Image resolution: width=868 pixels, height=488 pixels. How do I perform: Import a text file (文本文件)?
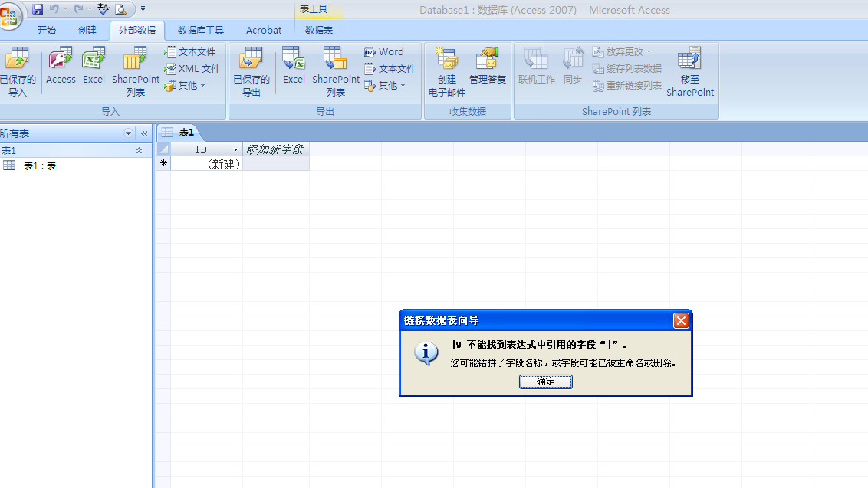point(192,52)
